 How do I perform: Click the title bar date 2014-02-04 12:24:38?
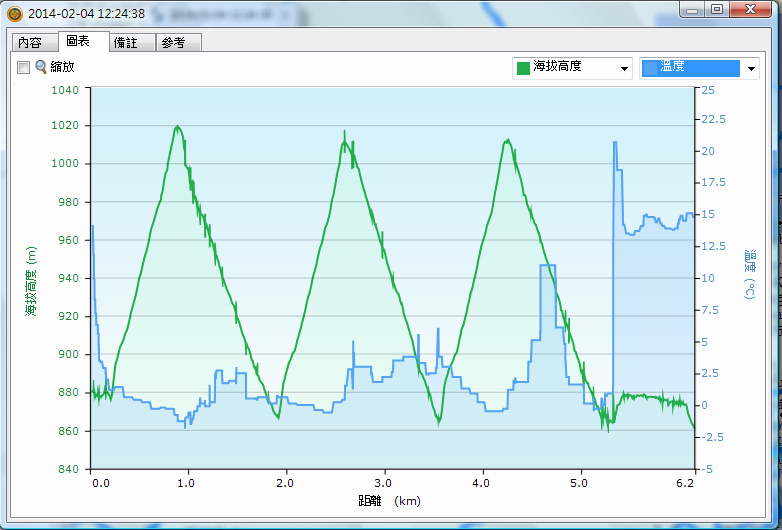(86, 14)
